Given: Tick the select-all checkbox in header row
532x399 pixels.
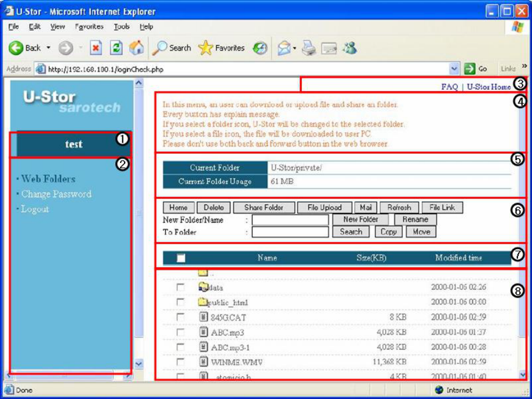Looking at the screenshot, I should [181, 258].
